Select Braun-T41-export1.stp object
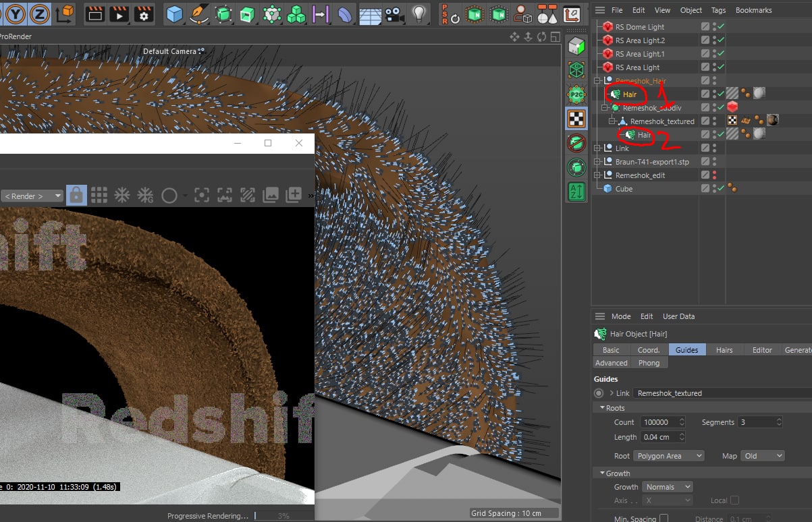The height and width of the screenshot is (522, 812). 652,162
